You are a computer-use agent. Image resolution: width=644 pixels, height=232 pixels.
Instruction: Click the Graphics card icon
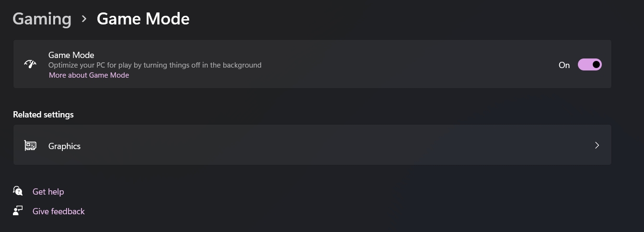(x=30, y=146)
